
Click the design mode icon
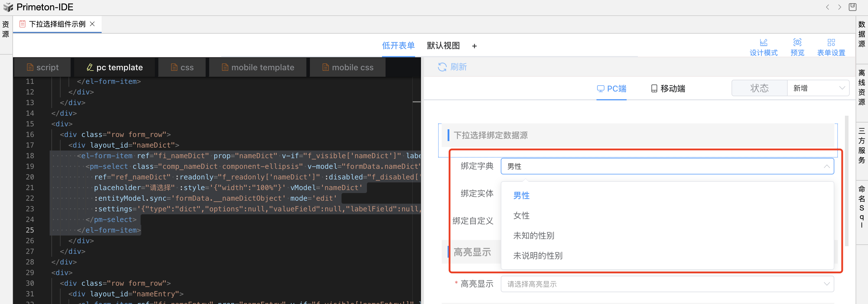763,43
